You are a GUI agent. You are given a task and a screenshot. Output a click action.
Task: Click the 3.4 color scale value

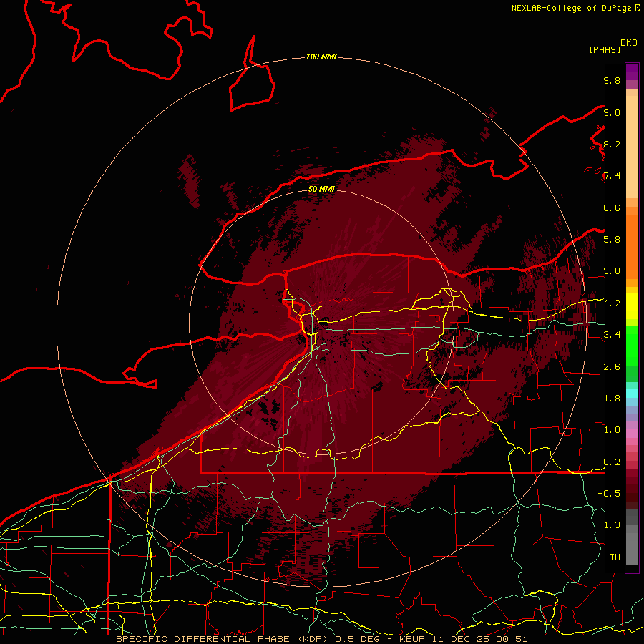[612, 334]
